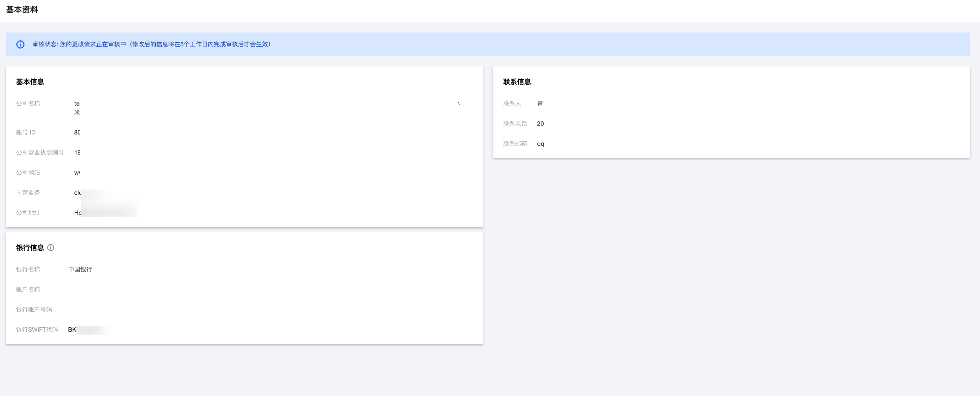Click the 联系信息 section heading
The image size is (980, 396).
pos(517,82)
